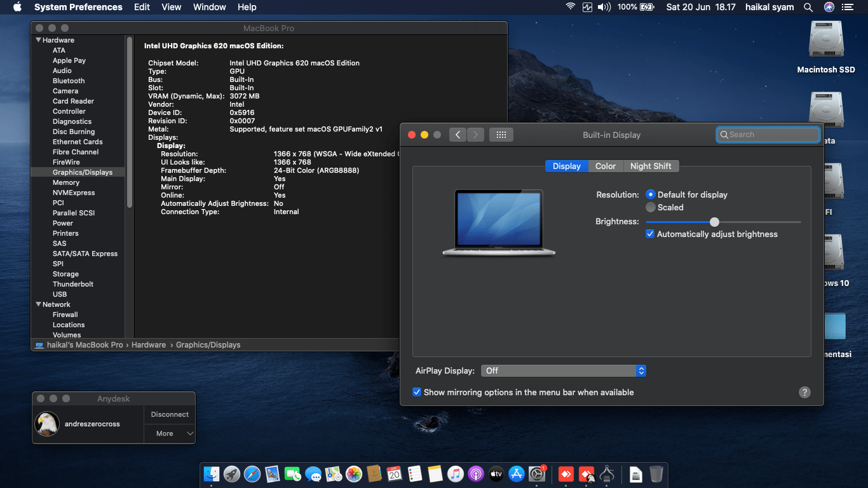Open the Macintosh SSD desktop drive
Image resolution: width=868 pixels, height=488 pixels.
point(826,48)
